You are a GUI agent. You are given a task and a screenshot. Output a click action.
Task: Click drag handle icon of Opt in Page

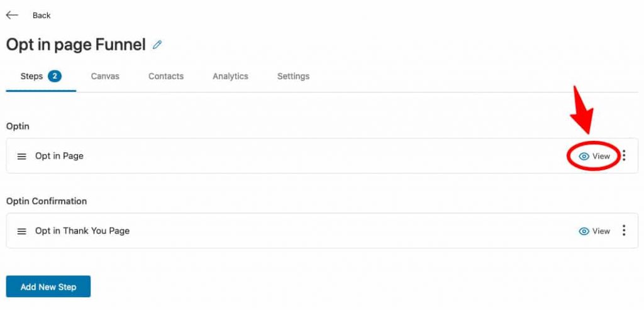point(22,157)
